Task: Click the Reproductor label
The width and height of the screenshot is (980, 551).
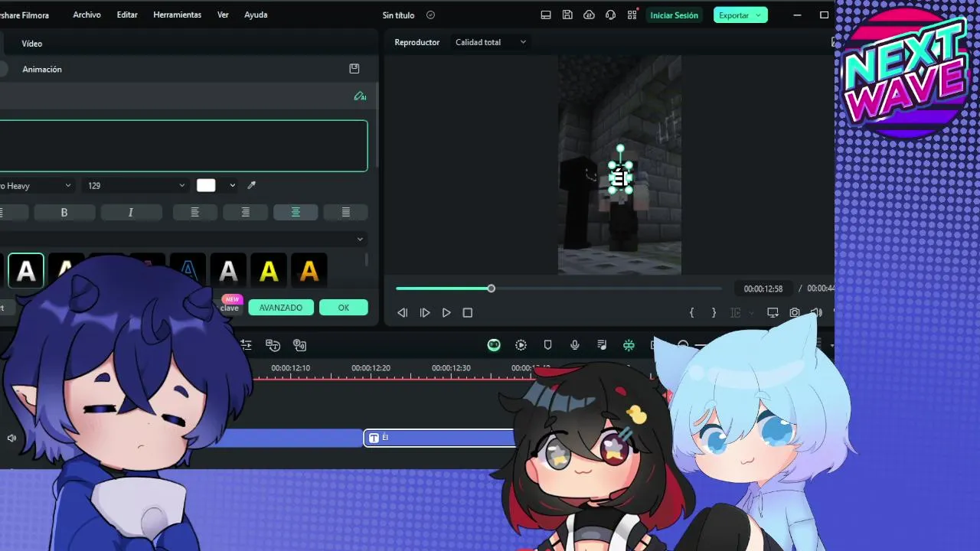Action: 417,42
